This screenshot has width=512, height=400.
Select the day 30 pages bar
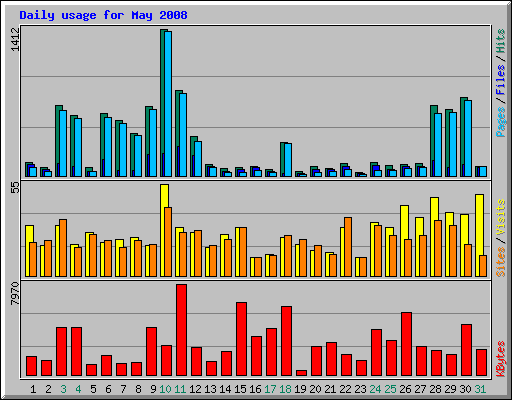click(468, 138)
